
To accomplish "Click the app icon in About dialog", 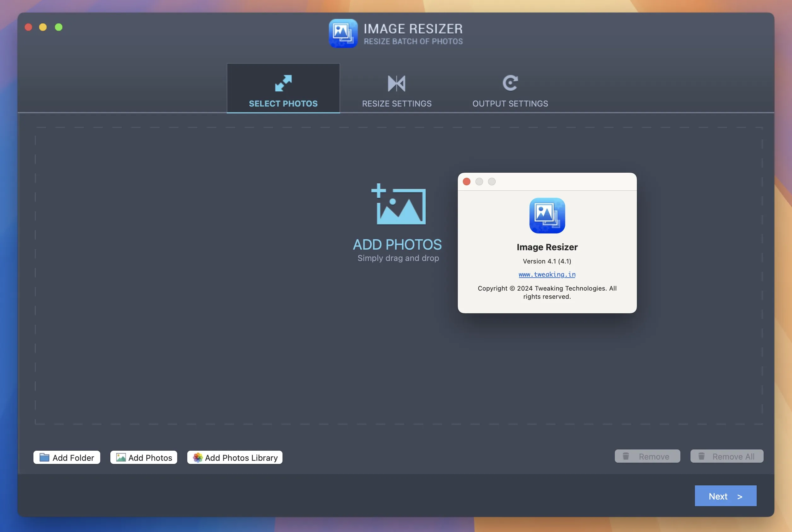I will coord(547,216).
